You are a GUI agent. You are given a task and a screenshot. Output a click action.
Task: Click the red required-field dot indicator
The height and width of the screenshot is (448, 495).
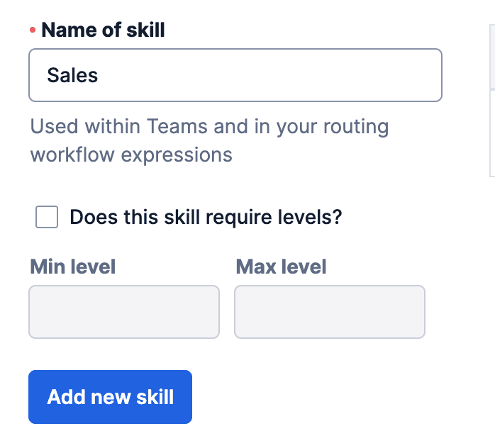33,30
